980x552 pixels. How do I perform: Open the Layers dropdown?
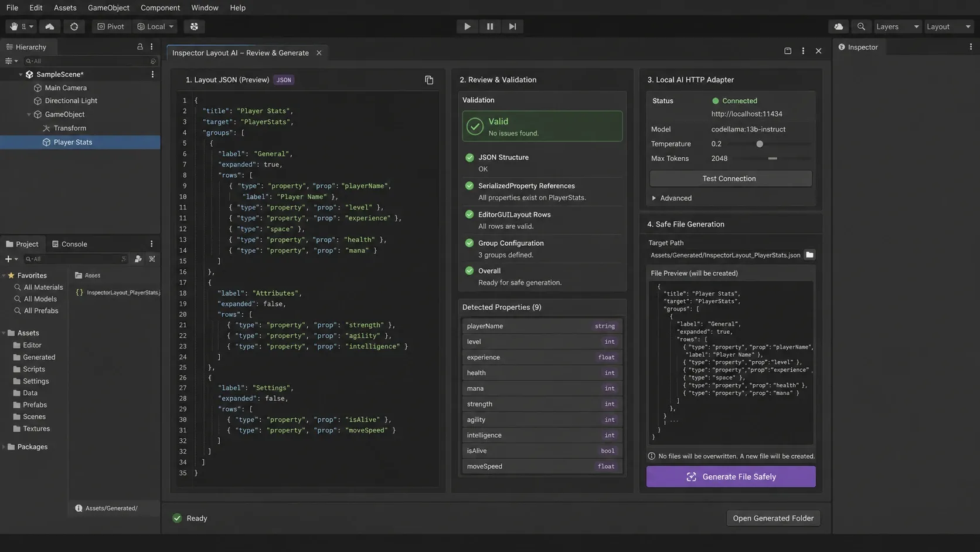(897, 26)
